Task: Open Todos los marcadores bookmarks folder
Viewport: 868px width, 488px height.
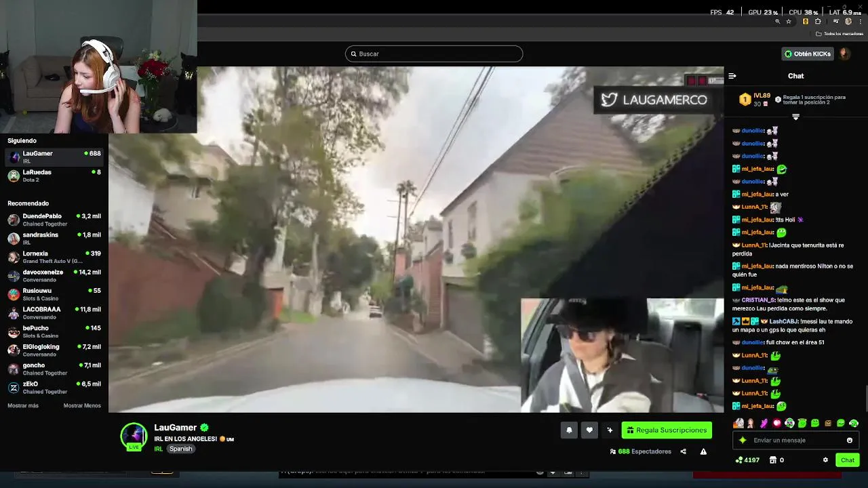Action: coord(840,33)
